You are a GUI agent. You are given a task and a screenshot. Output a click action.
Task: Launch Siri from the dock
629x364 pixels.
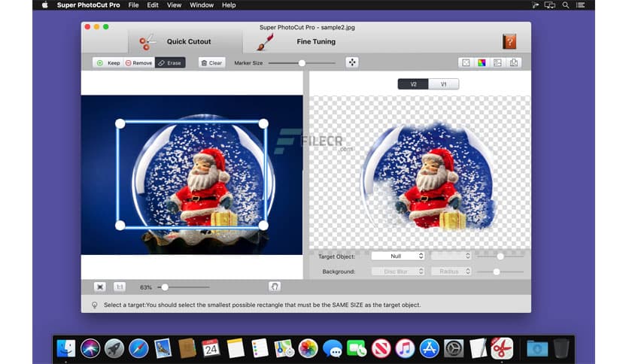coord(90,348)
